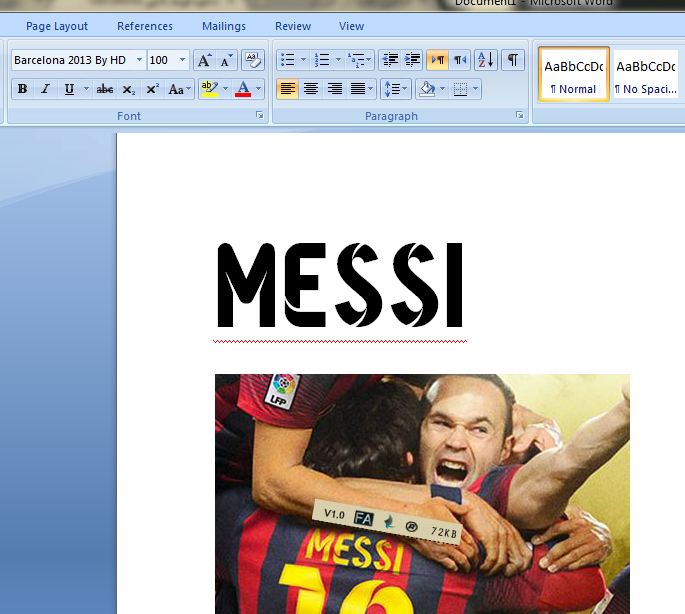Open the Page Layout tab
Image resolution: width=685 pixels, height=614 pixels.
[x=57, y=26]
